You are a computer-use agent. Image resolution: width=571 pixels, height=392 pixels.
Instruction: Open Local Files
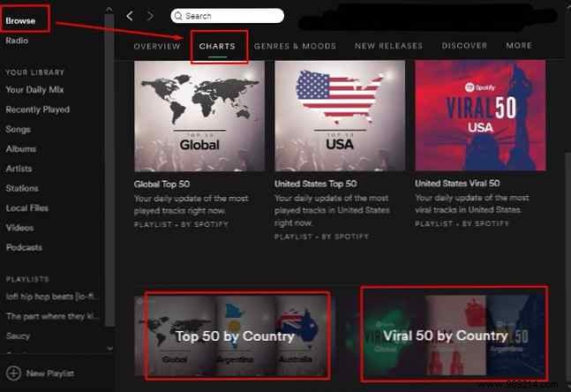pos(27,207)
